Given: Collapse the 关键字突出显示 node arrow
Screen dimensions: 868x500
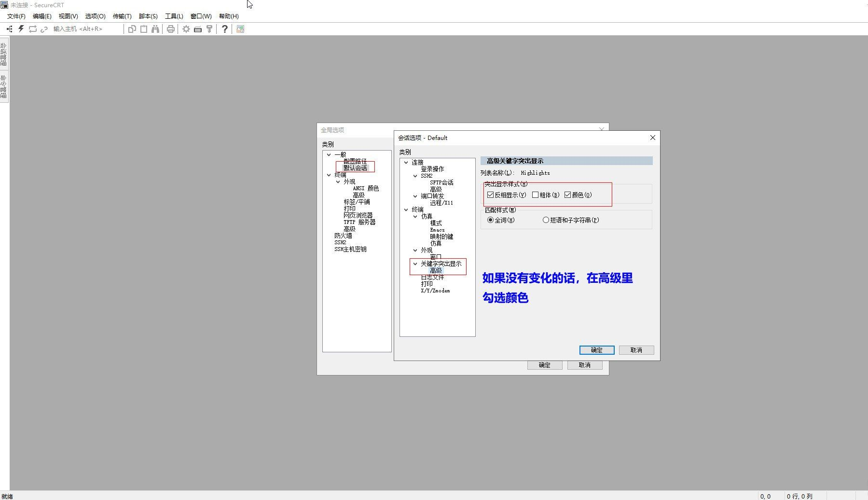Looking at the screenshot, I should tap(415, 264).
